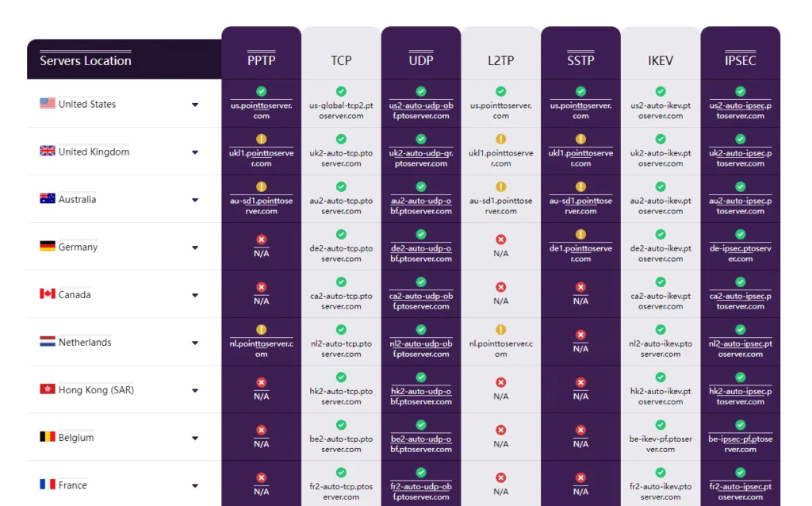812x506 pixels.
Task: Click the red X icon for Canada SSTP
Action: (x=580, y=287)
